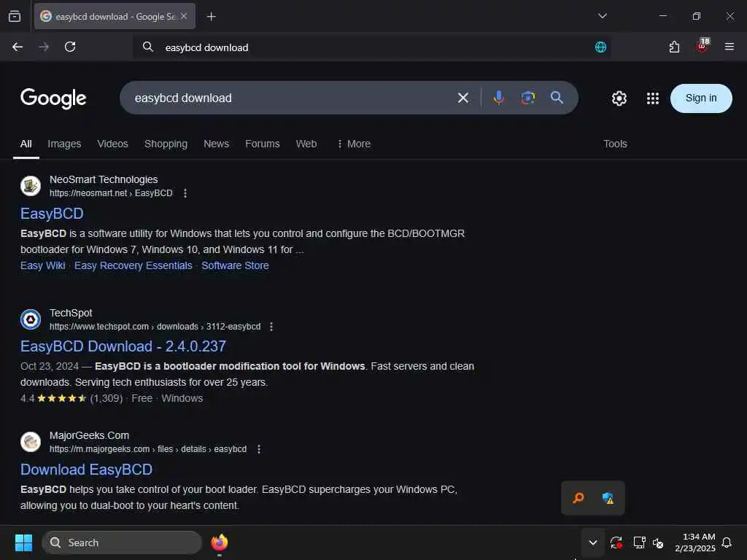Open the Firefox hamburger application menu

pyautogui.click(x=729, y=47)
